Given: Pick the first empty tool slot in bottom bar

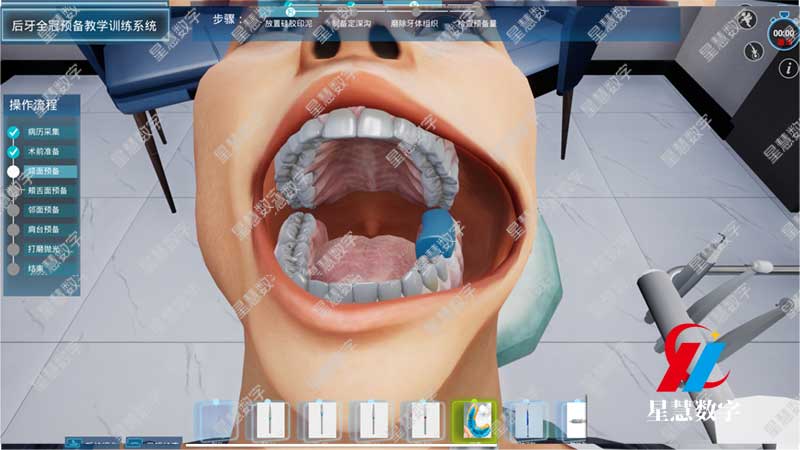Looking at the screenshot, I should (x=218, y=421).
